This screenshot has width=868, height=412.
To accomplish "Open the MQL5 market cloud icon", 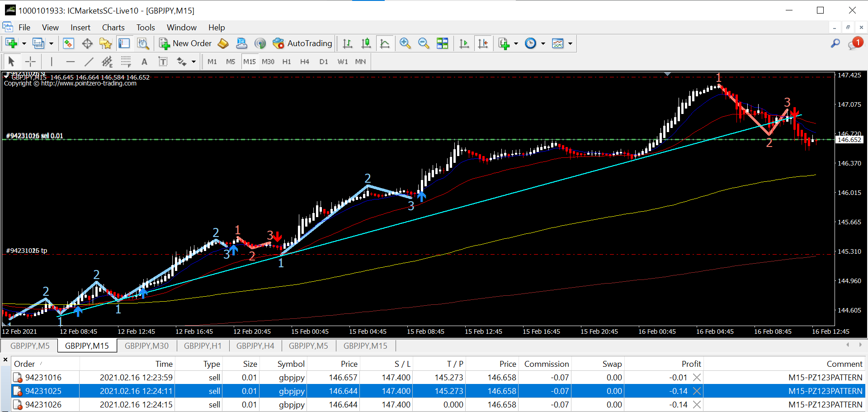I will click(241, 43).
